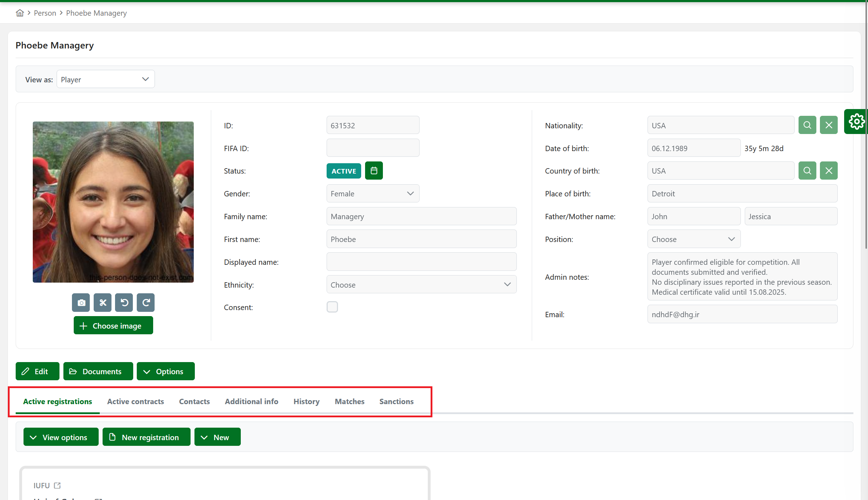Toggle the Consent checkbox

[332, 307]
